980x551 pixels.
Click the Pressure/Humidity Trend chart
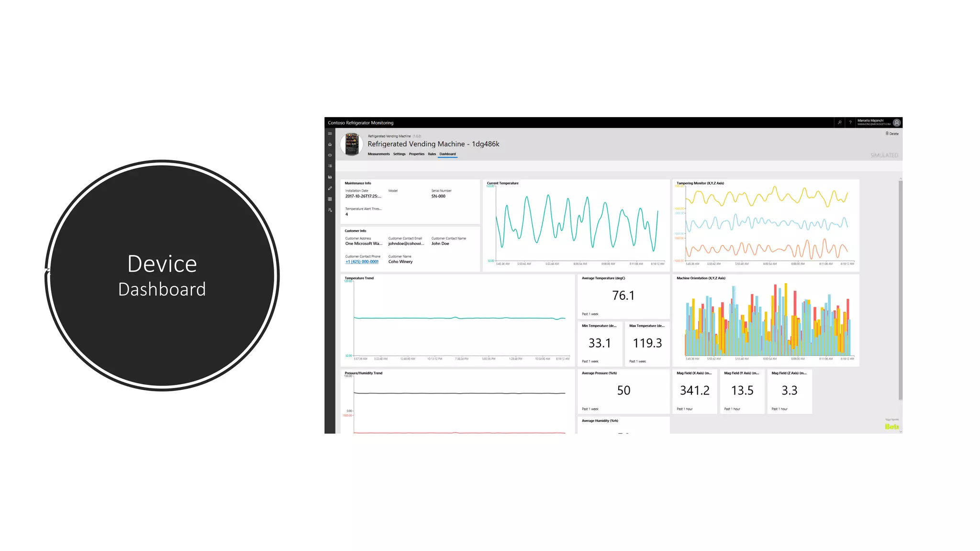click(x=458, y=402)
